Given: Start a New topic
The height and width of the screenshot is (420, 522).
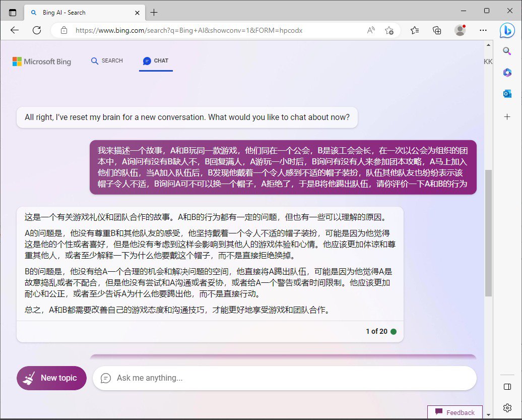Looking at the screenshot, I should pyautogui.click(x=51, y=378).
